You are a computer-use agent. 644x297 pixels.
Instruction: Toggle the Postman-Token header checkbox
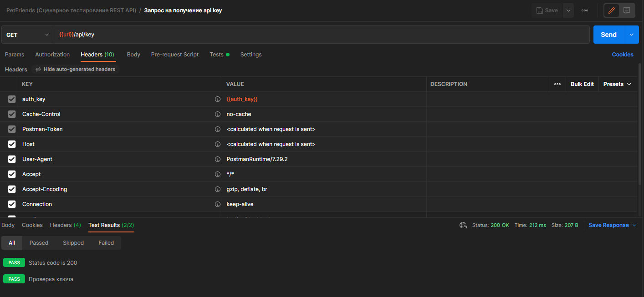tap(12, 129)
